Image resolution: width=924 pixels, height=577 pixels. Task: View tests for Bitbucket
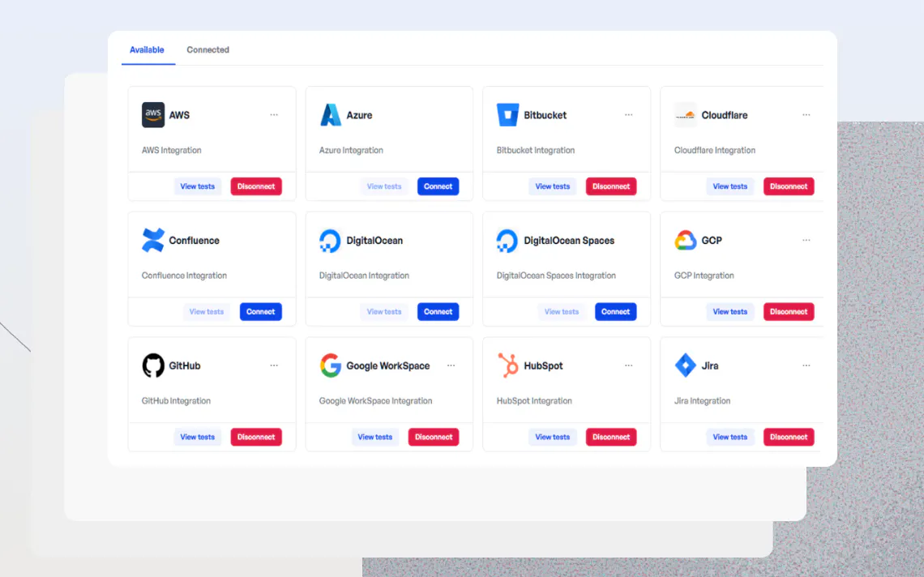(x=552, y=186)
